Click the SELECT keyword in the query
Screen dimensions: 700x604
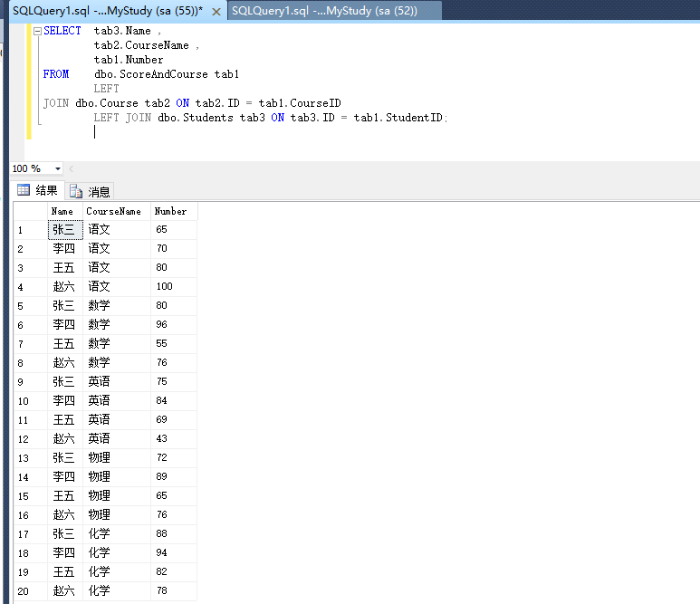pos(62,31)
